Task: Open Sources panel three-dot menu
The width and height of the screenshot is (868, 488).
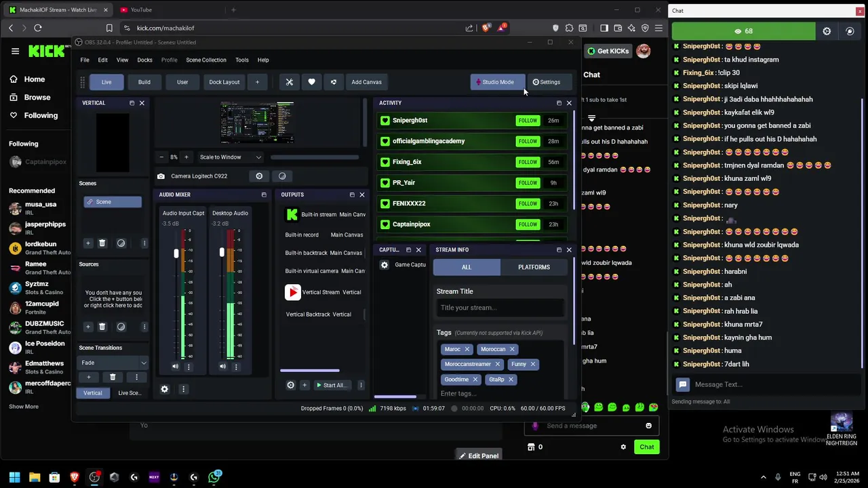Action: [x=144, y=327]
